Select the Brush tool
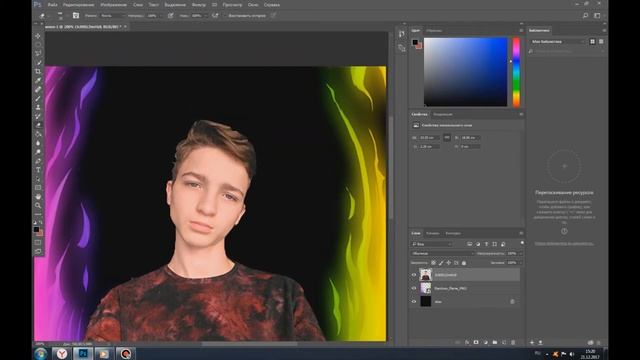This screenshot has width=640, height=360. [38, 98]
